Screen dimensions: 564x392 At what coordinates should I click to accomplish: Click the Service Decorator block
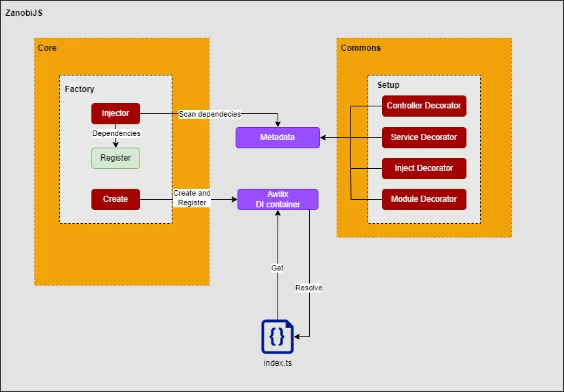(x=424, y=137)
